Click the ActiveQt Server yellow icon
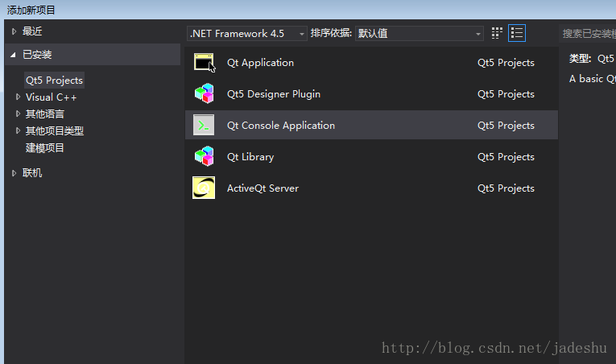The height and width of the screenshot is (364, 616). [204, 188]
